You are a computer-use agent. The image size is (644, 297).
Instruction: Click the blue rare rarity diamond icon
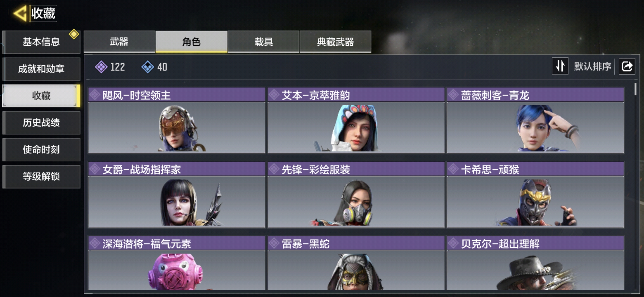[x=148, y=67]
